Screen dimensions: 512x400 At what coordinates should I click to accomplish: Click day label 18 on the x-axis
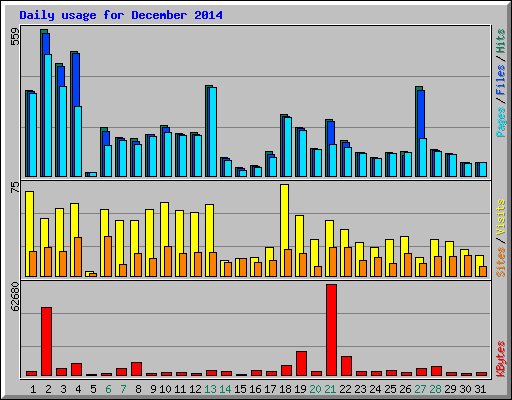click(286, 389)
